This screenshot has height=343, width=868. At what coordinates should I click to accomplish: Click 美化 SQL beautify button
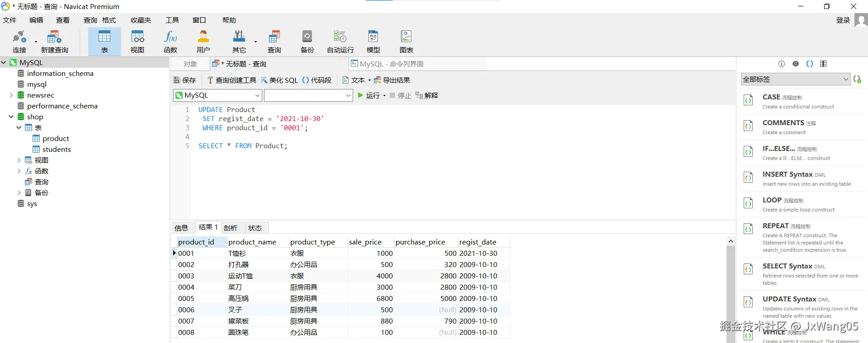click(279, 80)
